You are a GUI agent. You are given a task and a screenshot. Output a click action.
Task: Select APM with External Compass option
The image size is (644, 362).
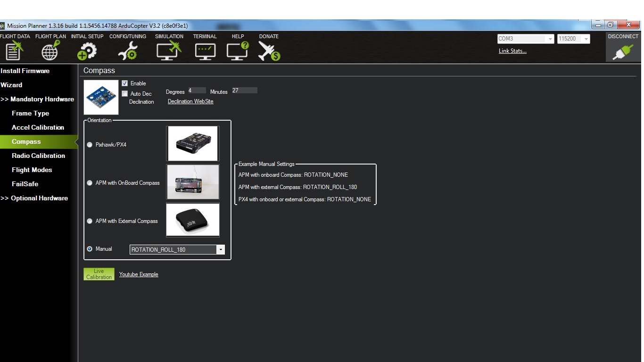[90, 221]
